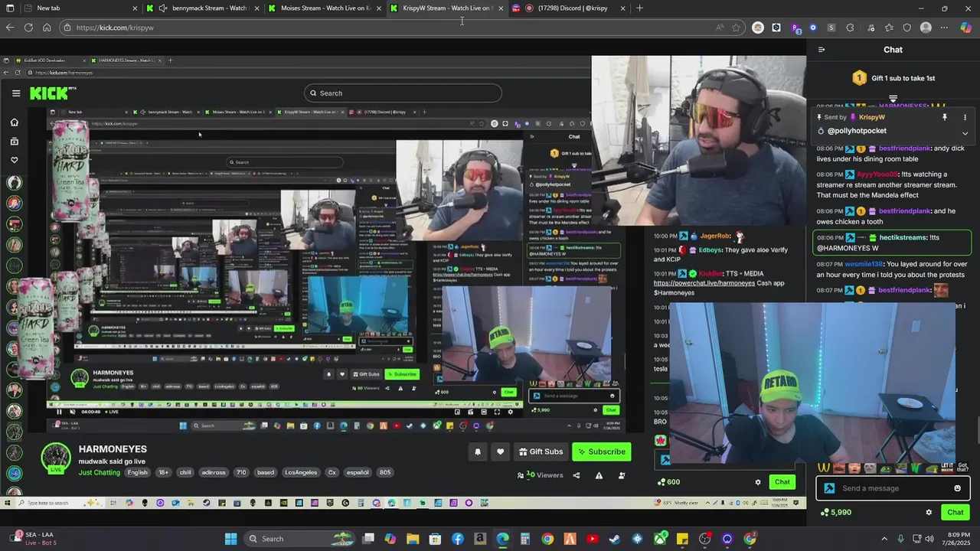The width and height of the screenshot is (980, 551).
Task: Toggle follow heart for HARMONEYES
Action: coord(501,452)
